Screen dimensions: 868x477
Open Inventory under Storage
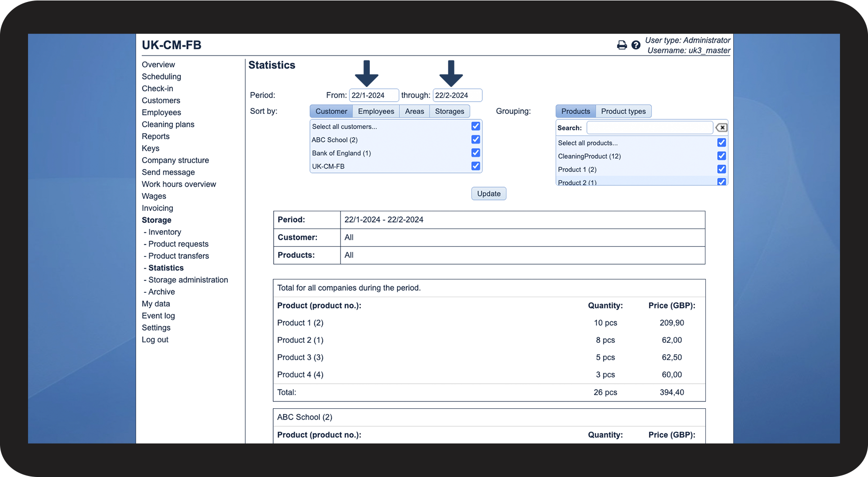165,232
